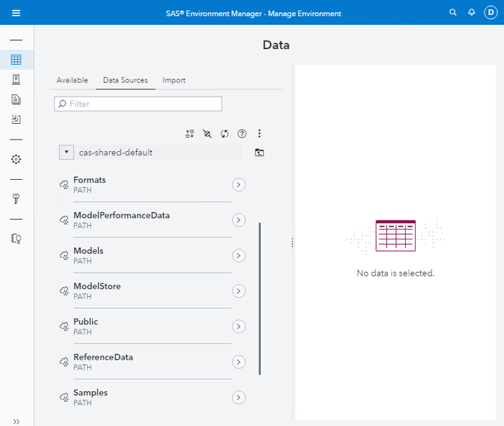Select the Samples caslib row
Screen dimensions: 504x426
[153, 397]
